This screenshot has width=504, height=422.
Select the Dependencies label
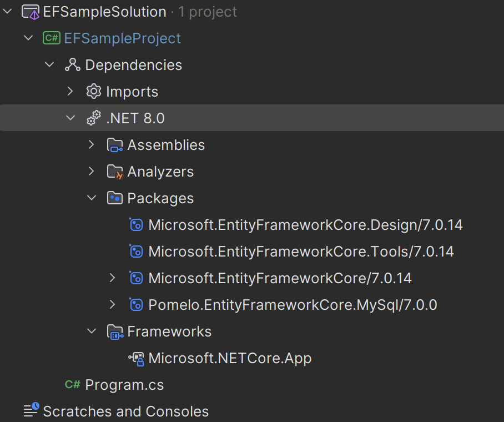click(x=134, y=65)
